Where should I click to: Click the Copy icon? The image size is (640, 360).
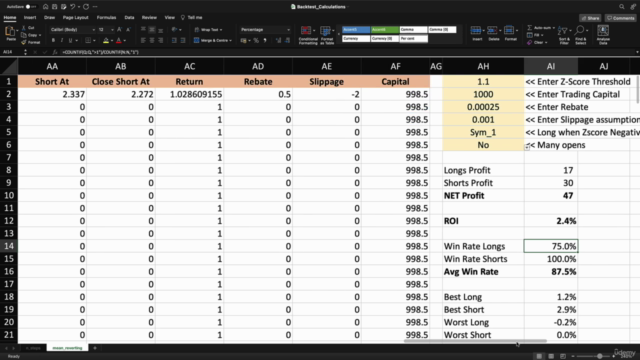24,35
